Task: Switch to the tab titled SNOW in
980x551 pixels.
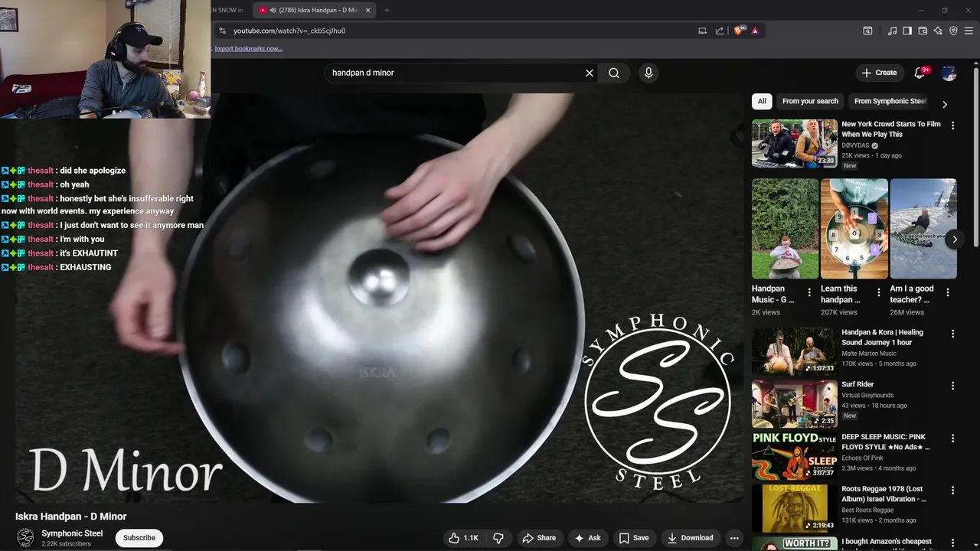Action: click(x=227, y=10)
